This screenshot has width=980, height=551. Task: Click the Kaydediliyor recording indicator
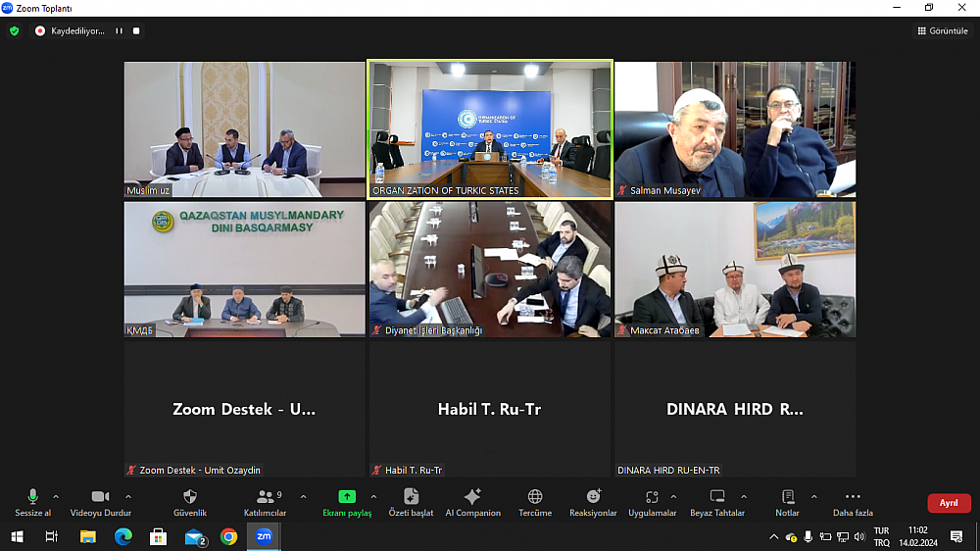(70, 30)
